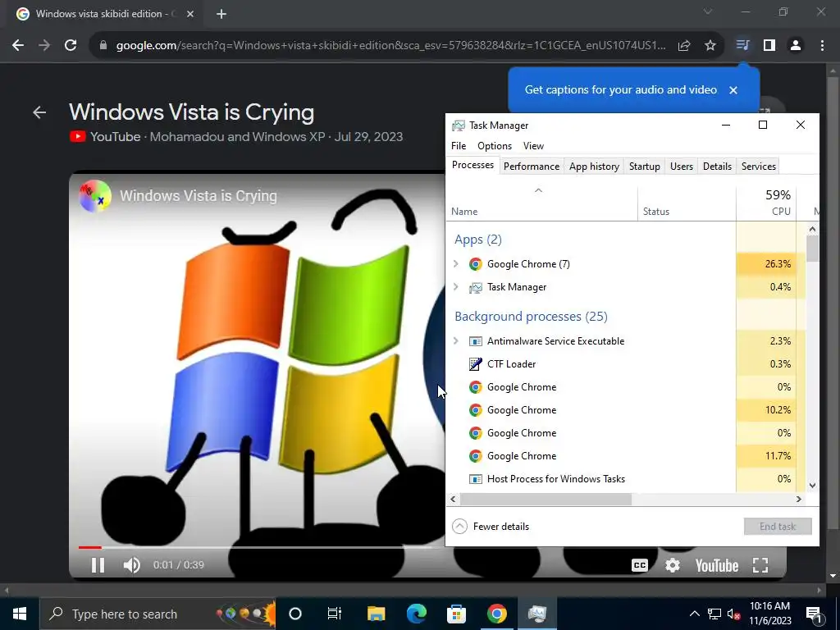The image size is (840, 630).
Task: Open video settings gear
Action: point(673,565)
